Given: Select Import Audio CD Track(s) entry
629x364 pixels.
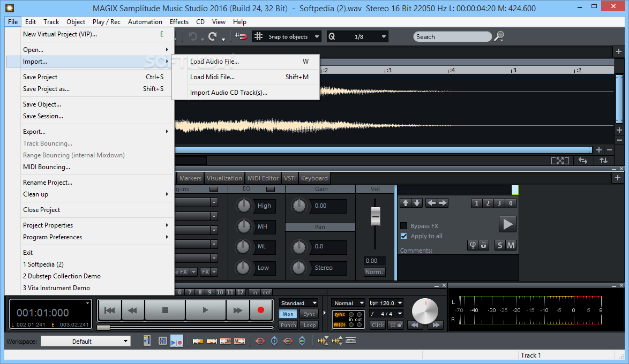Looking at the screenshot, I should click(249, 93).
